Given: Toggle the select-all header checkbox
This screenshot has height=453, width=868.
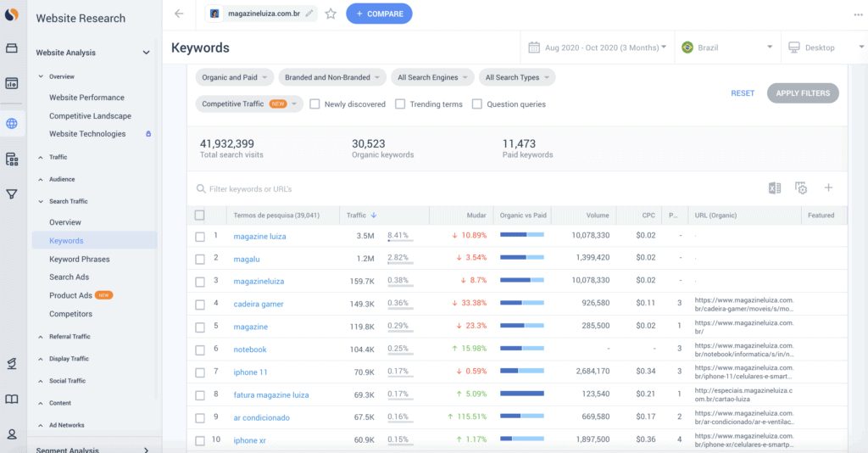Looking at the screenshot, I should (x=200, y=215).
